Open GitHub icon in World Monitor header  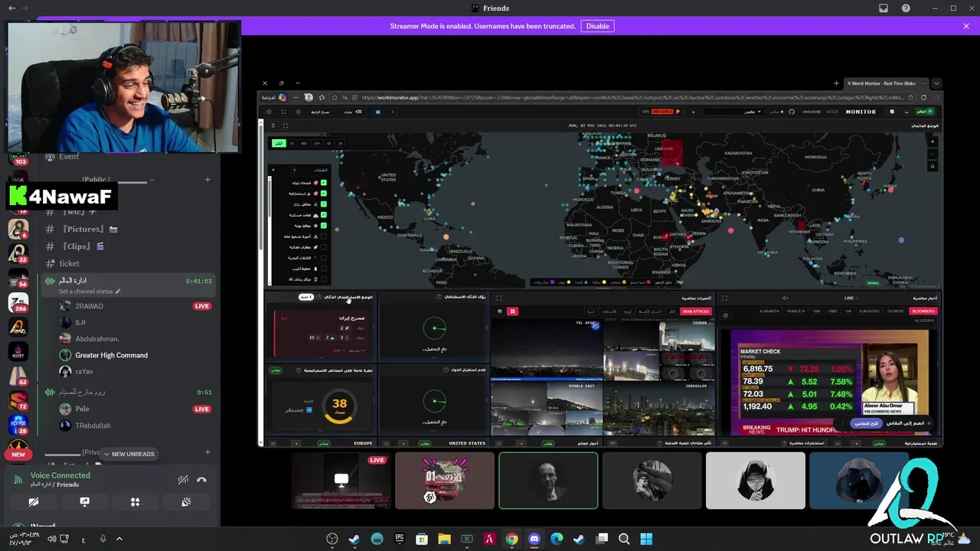pos(792,112)
